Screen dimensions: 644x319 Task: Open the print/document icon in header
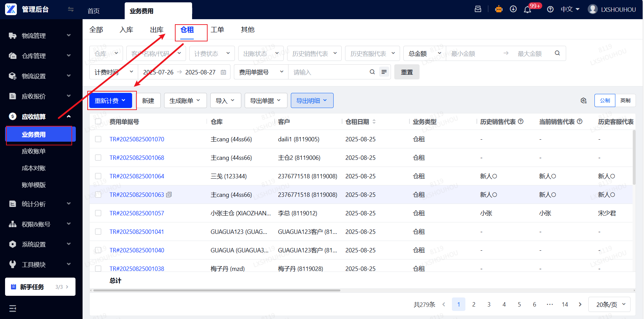(x=478, y=9)
